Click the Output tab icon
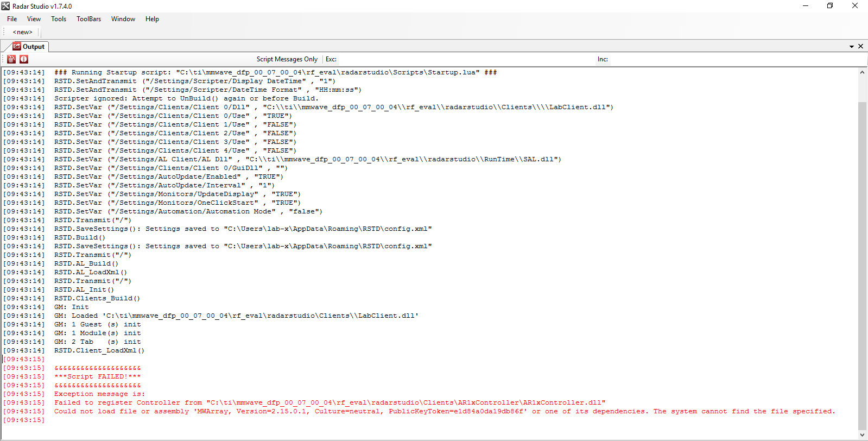This screenshot has height=441, width=868. [17, 46]
